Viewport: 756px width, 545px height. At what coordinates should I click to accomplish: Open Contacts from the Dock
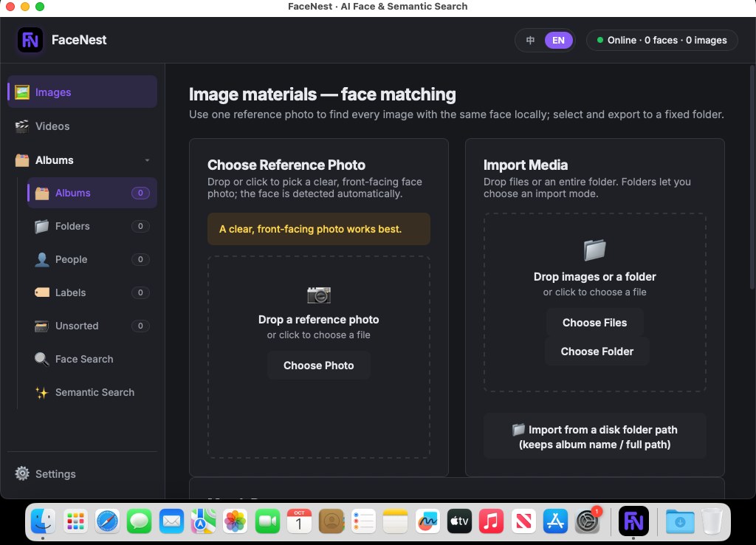[x=331, y=521]
